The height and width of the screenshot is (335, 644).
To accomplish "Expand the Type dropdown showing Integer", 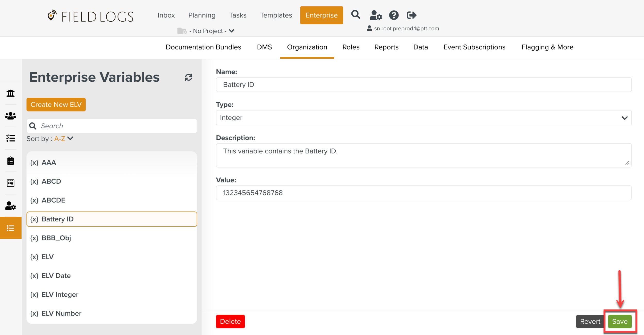I will 423,118.
